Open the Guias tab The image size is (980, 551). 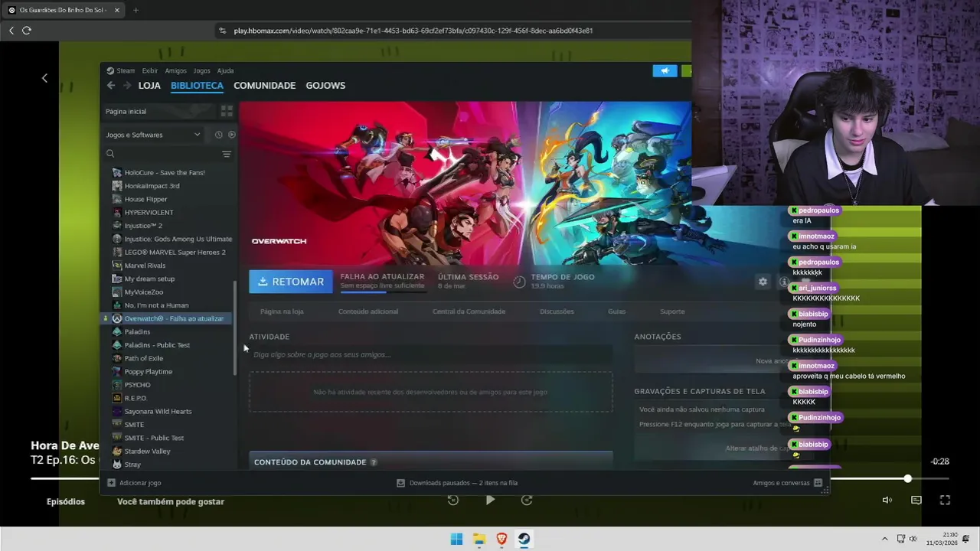pyautogui.click(x=616, y=311)
